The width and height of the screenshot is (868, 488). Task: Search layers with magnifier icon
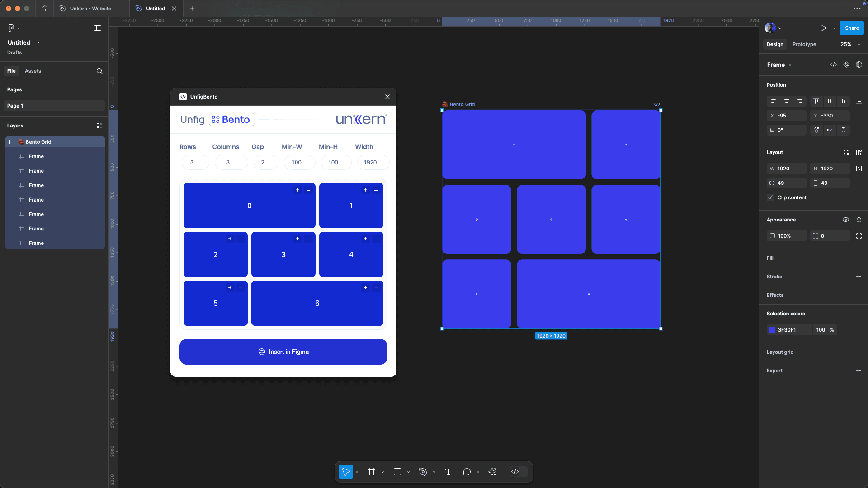pos(99,71)
